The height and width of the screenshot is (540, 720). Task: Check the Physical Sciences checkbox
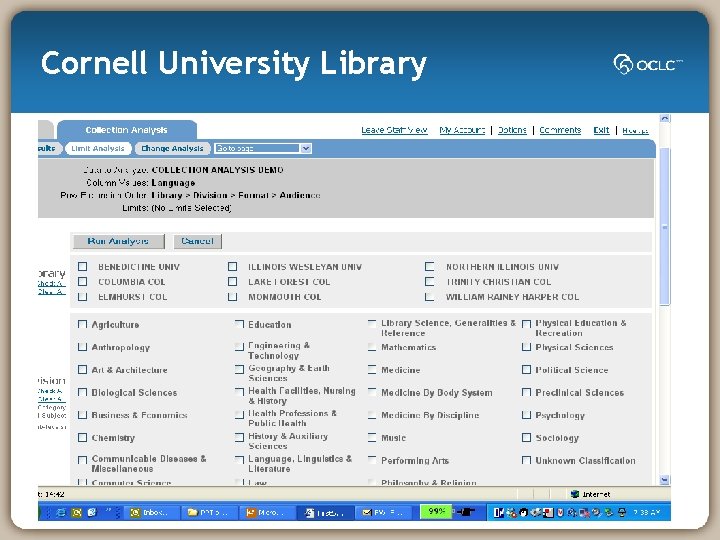point(527,347)
